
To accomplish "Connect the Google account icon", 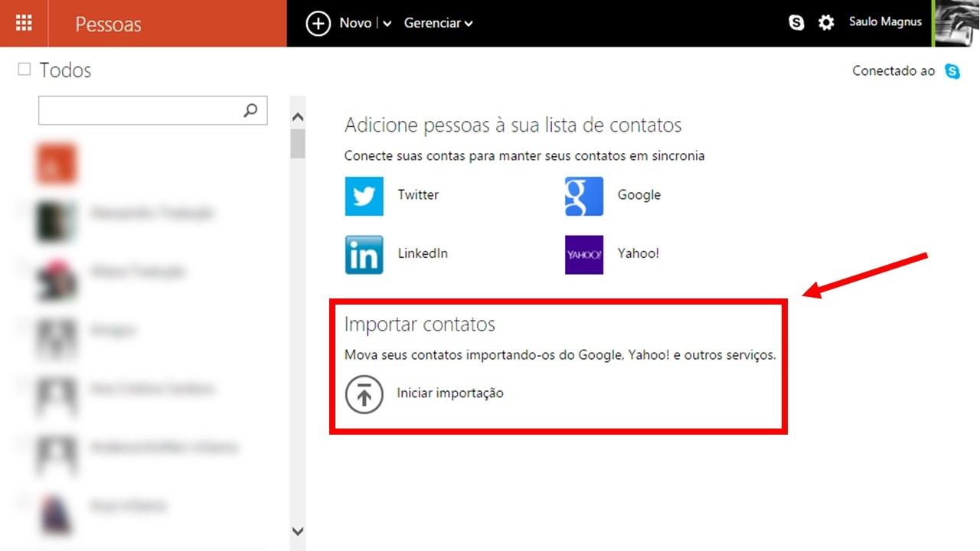I will tap(584, 197).
